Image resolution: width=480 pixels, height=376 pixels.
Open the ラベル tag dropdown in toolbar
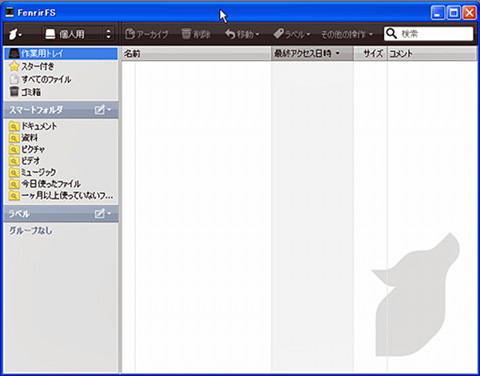pos(292,34)
